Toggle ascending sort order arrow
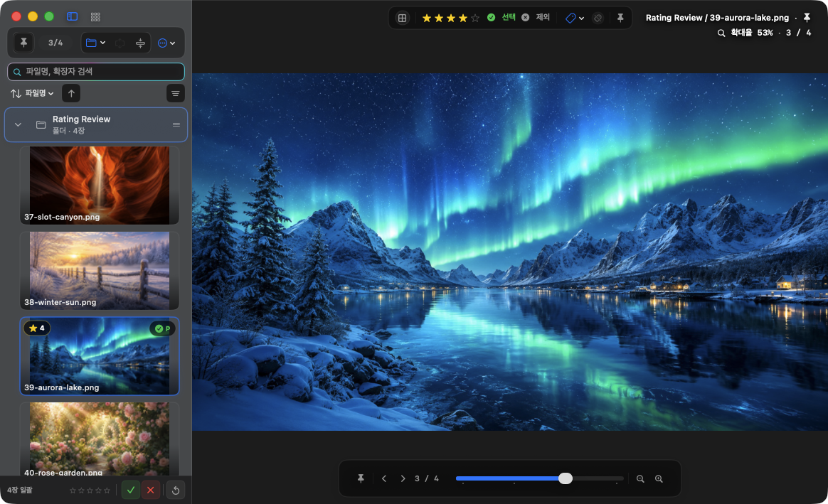This screenshot has height=504, width=828. (x=71, y=93)
